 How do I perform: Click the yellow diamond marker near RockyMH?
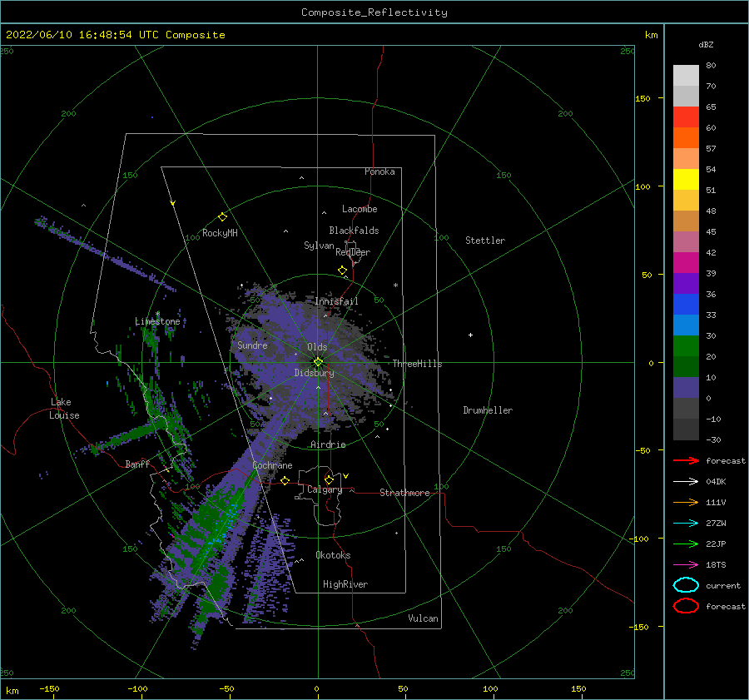tap(222, 217)
